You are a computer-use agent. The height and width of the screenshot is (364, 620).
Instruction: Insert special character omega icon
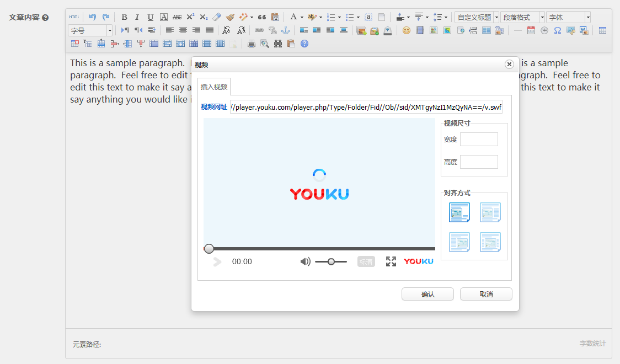click(558, 30)
